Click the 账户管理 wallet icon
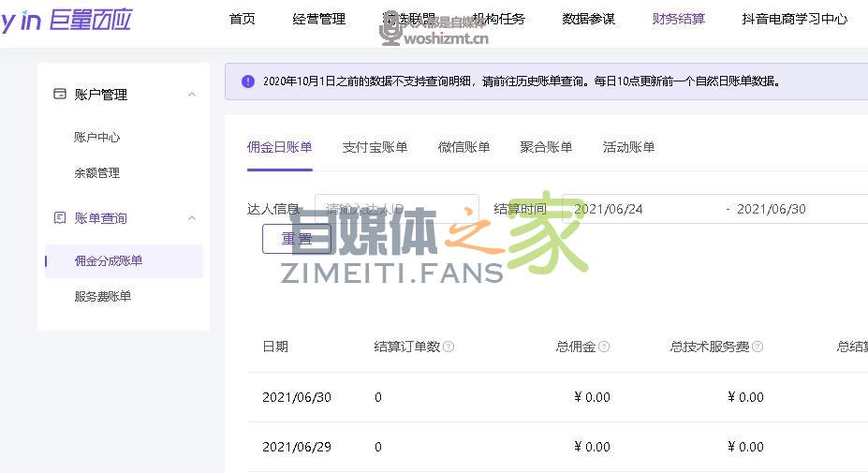The width and height of the screenshot is (868, 473). pos(60,94)
